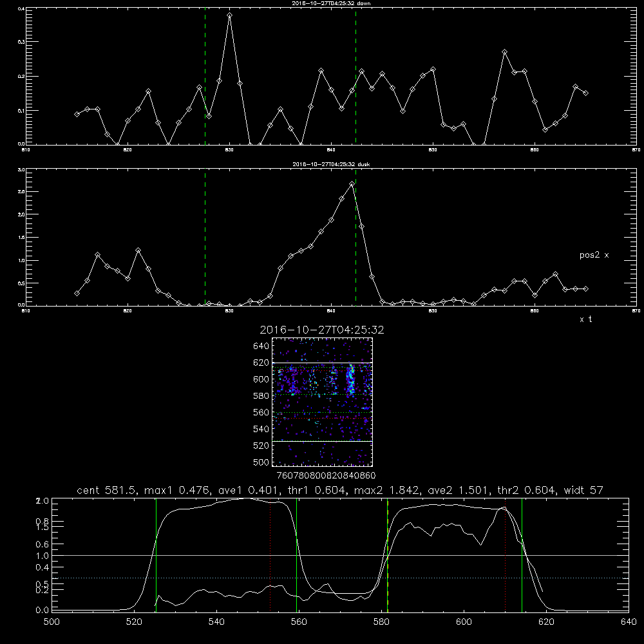Click the 600 label on bottom x-axis
The height and width of the screenshot is (644, 644).
click(464, 622)
